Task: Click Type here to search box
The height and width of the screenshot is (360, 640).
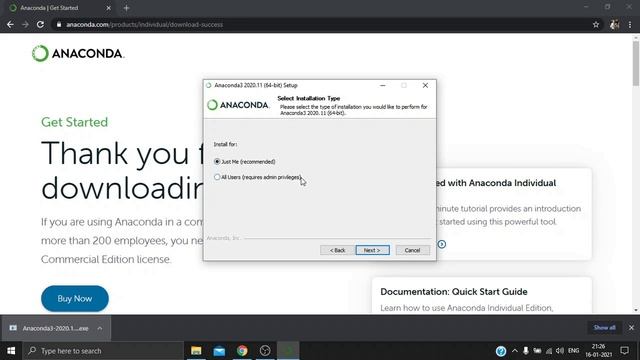Action: [103, 351]
